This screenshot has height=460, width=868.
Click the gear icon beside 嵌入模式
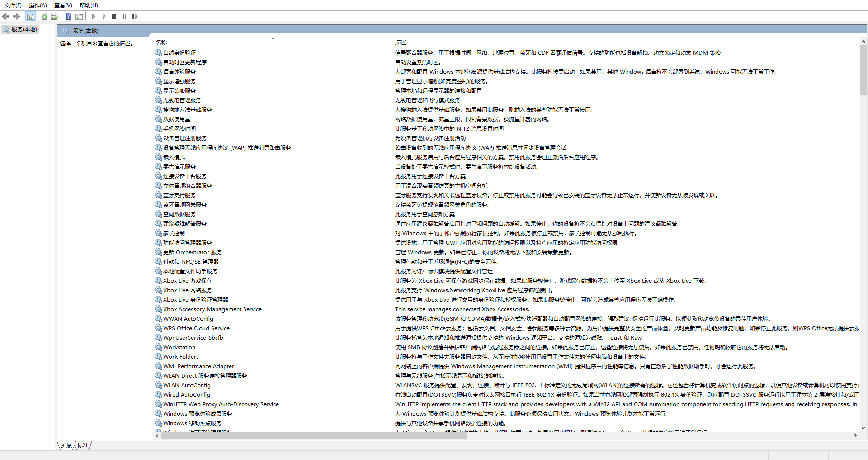159,157
